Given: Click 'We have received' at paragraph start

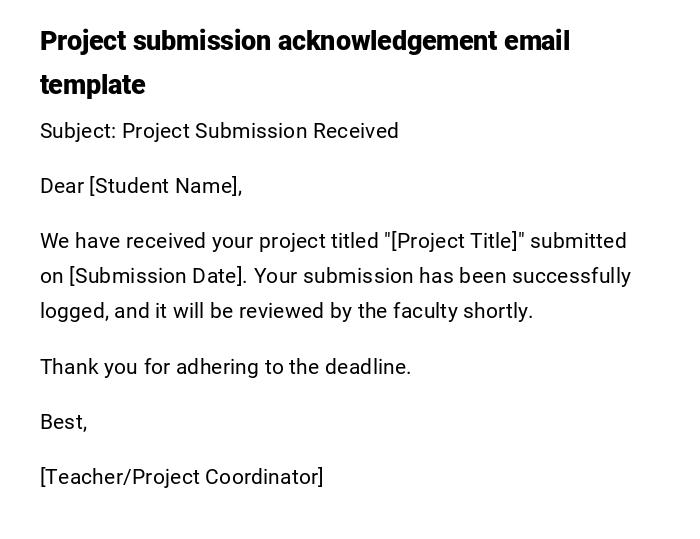Looking at the screenshot, I should coord(110,241).
